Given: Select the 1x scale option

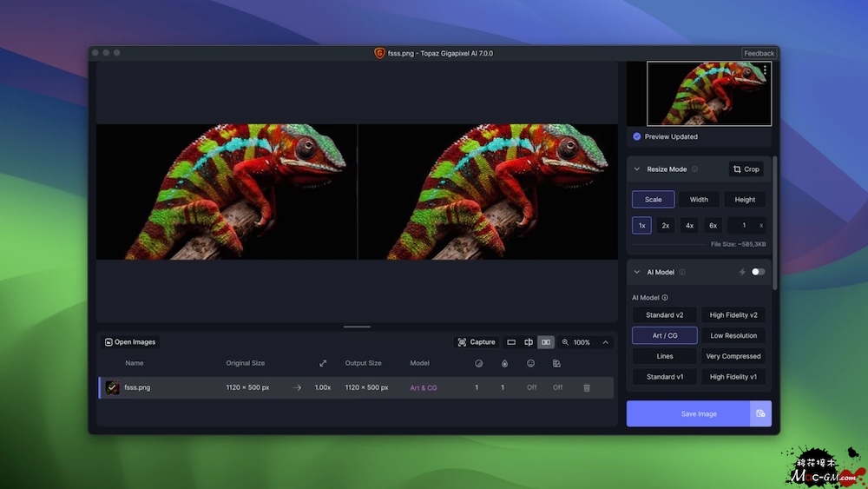Looking at the screenshot, I should [x=641, y=226].
